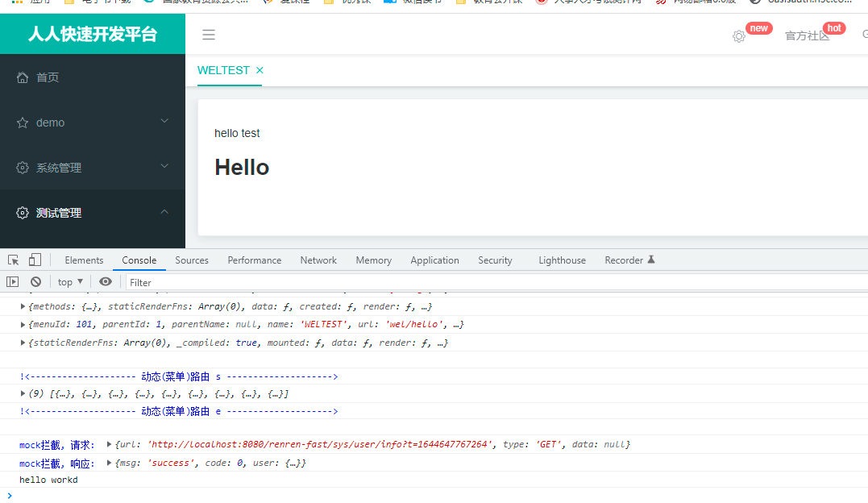Image resolution: width=868 pixels, height=503 pixels.
Task: Open the Sources tab
Action: tap(192, 260)
